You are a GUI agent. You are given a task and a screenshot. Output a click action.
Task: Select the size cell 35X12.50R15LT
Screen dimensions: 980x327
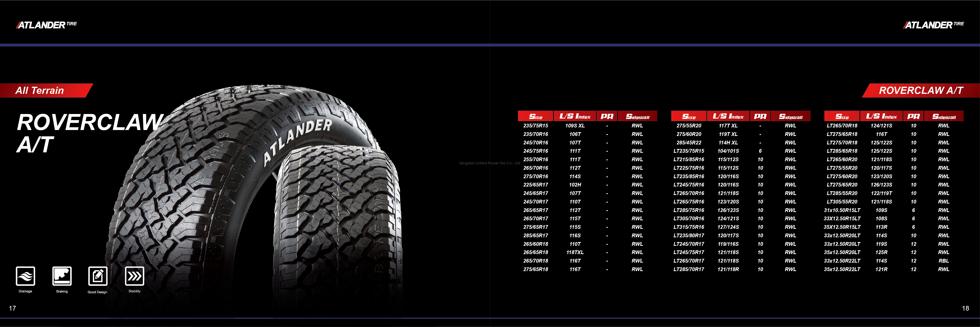pyautogui.click(x=842, y=227)
